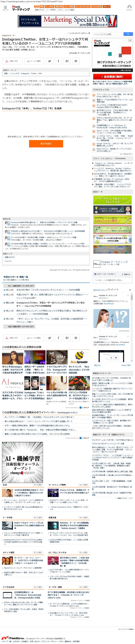
Task: Open the B2B tab in top navigation
Action: pos(36,7)
